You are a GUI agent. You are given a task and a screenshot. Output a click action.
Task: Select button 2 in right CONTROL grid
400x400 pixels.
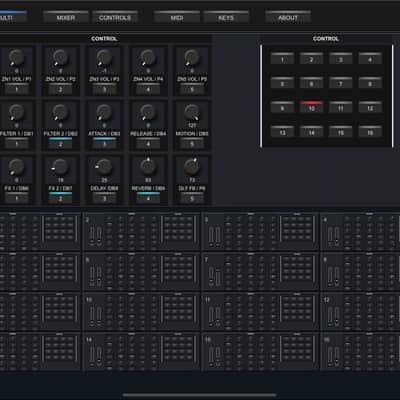[x=311, y=59]
